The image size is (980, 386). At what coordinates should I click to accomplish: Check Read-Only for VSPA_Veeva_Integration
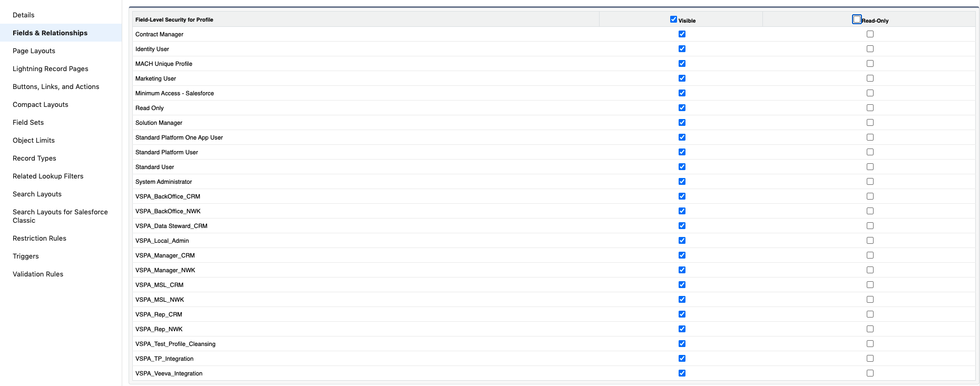click(x=870, y=373)
